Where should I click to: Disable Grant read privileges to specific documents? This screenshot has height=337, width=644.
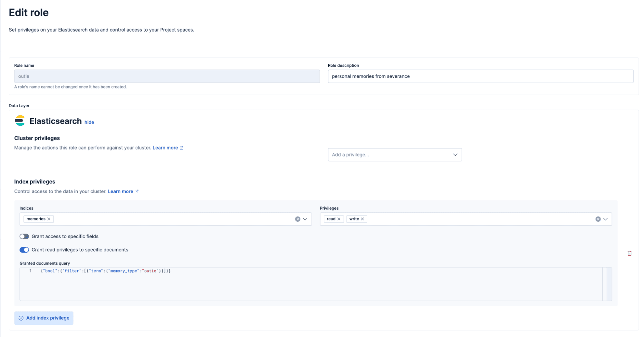point(24,250)
